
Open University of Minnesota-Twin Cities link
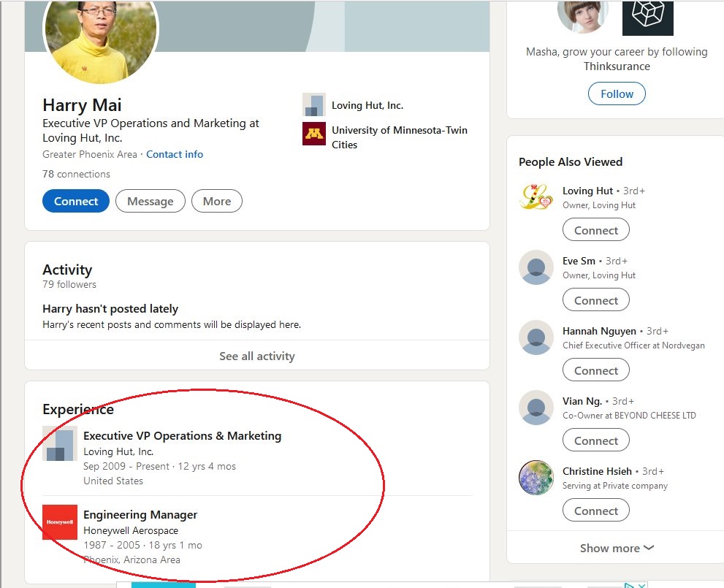click(400, 137)
